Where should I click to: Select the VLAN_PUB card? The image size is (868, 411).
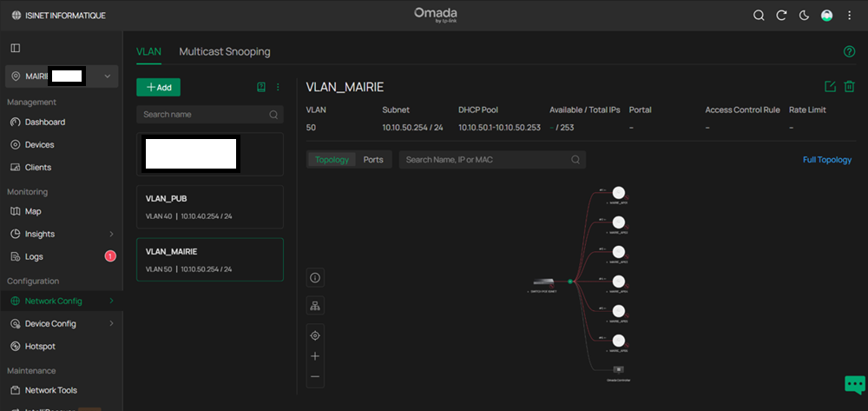click(x=210, y=207)
